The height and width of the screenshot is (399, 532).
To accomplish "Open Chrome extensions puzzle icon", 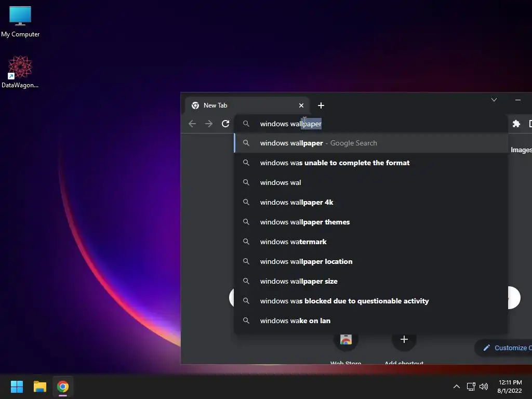I will coord(516,124).
